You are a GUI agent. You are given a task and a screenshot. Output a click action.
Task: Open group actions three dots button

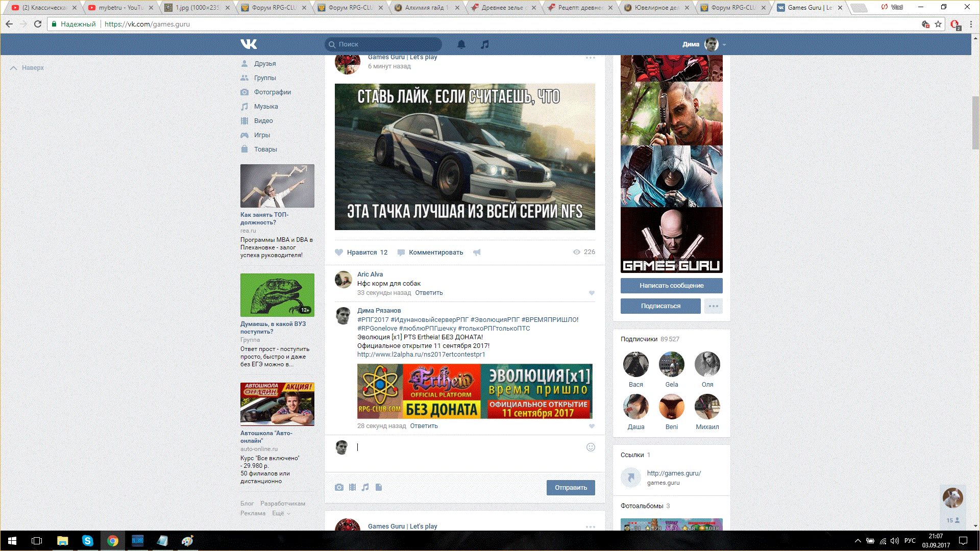tap(714, 306)
